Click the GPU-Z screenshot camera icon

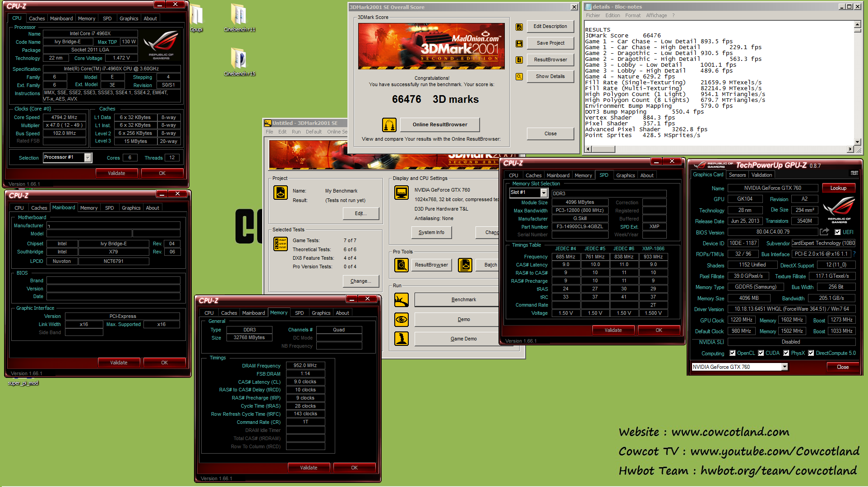point(854,173)
